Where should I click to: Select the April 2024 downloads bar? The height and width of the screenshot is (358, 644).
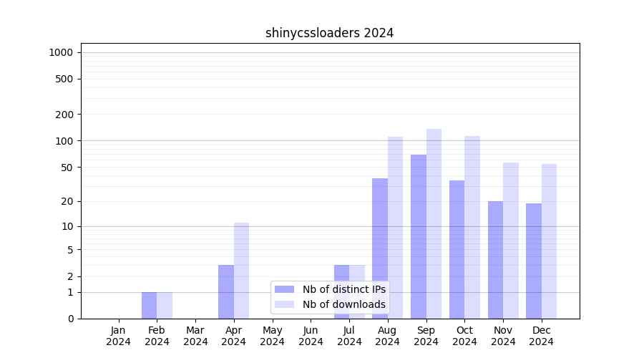coord(241,271)
